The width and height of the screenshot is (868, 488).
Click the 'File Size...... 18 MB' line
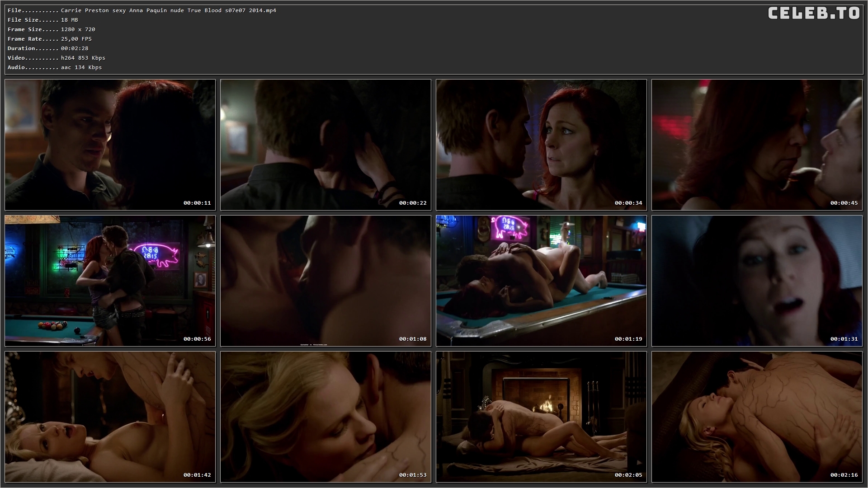(x=43, y=20)
